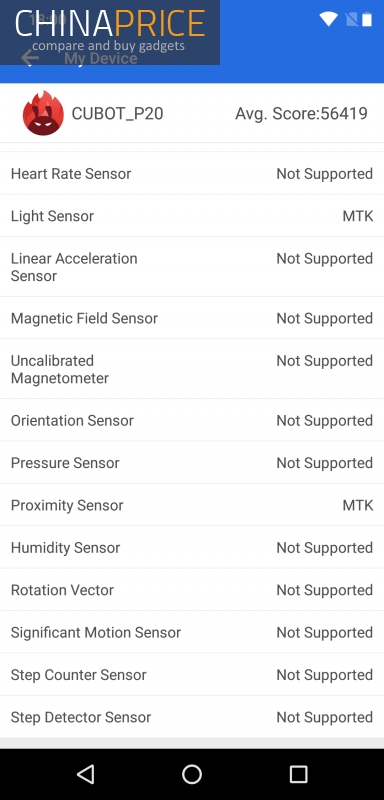Tap the AnTuTu red flame logo

(43, 113)
